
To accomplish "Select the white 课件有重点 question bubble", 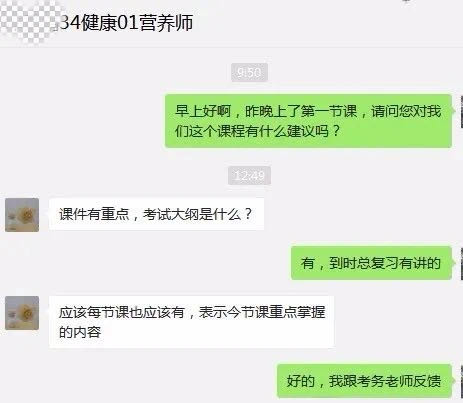I will tap(156, 214).
